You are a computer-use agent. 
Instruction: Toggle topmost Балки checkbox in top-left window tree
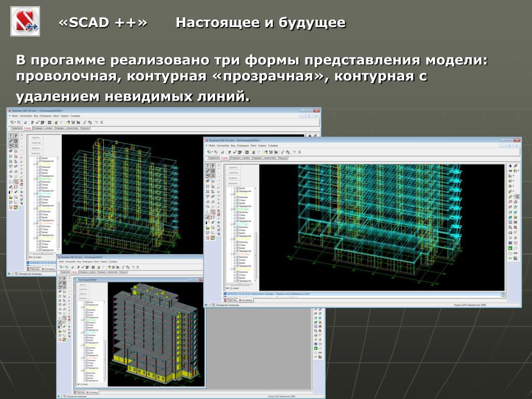pyautogui.click(x=40, y=158)
